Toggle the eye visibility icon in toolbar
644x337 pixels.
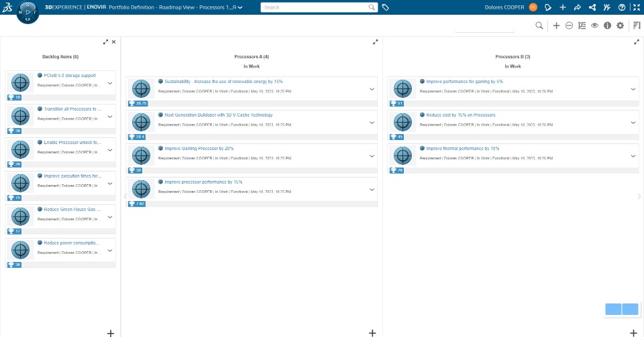point(595,25)
